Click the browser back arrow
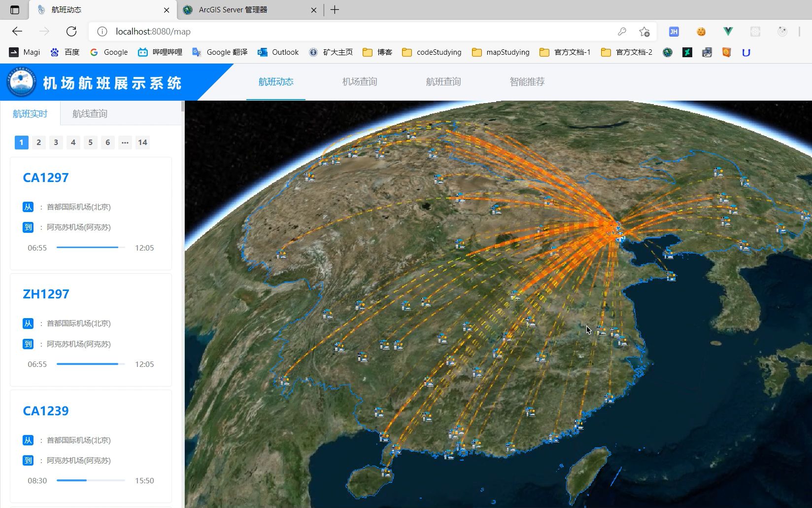Viewport: 812px width, 508px height. point(17,32)
